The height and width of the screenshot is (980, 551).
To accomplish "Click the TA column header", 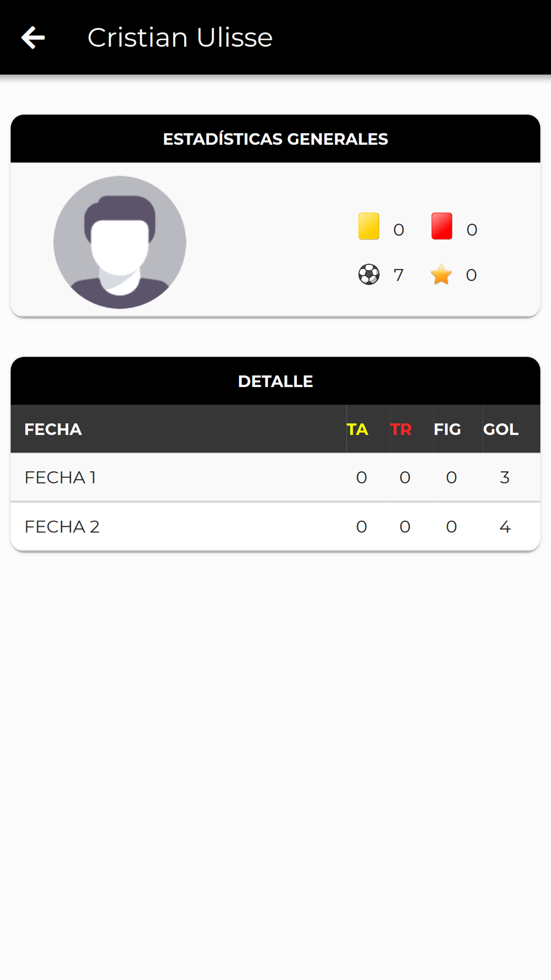I will click(358, 429).
